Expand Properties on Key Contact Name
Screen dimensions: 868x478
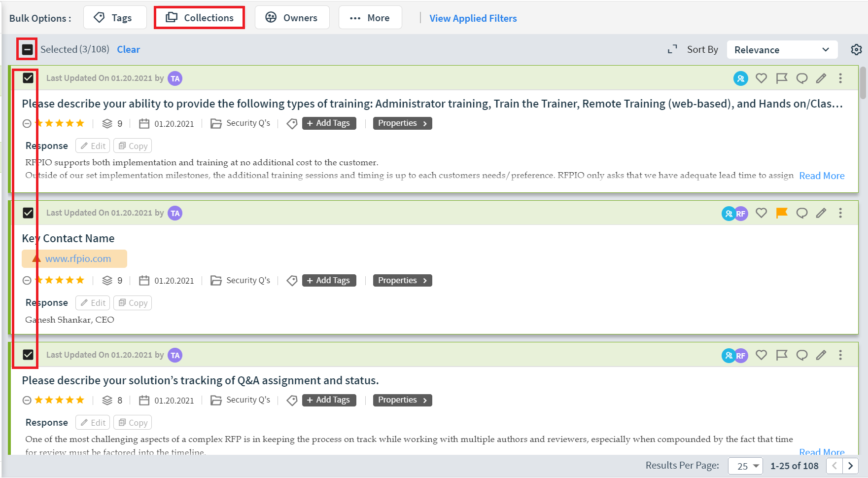pos(402,281)
